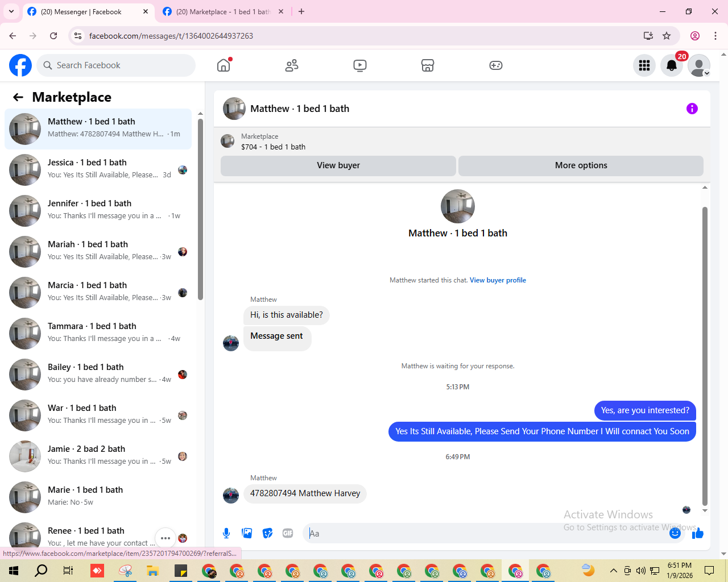
Task: Click the voice clip microphone icon
Action: [226, 533]
